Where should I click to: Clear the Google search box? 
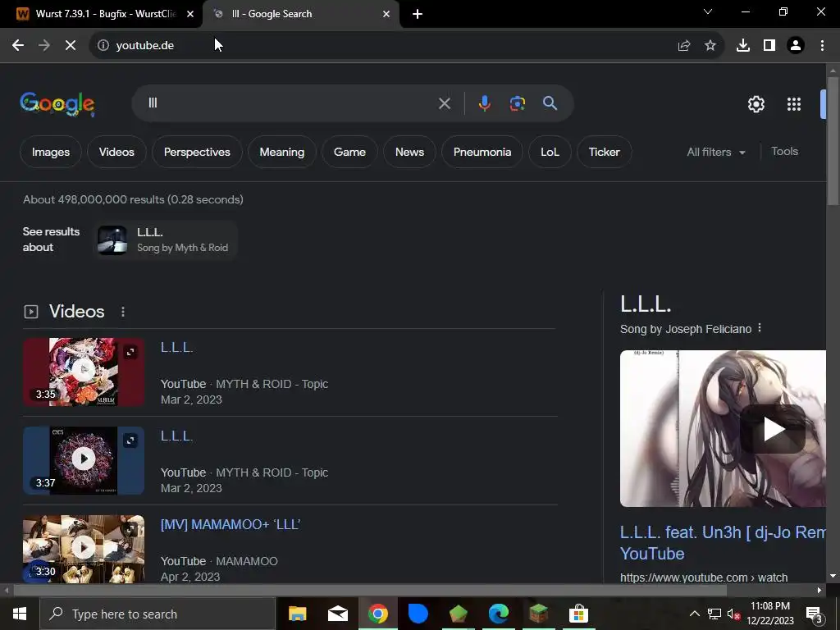tap(445, 103)
